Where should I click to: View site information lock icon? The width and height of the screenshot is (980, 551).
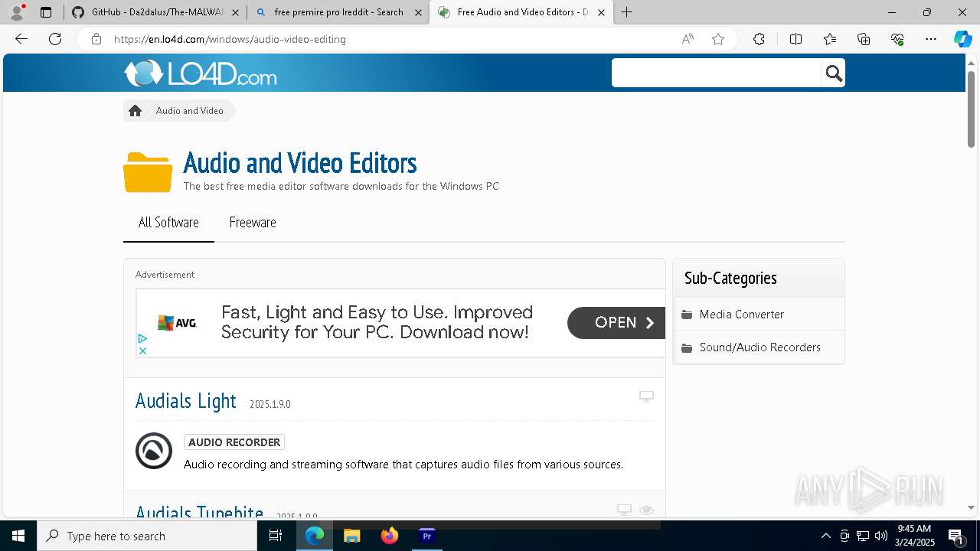(96, 39)
